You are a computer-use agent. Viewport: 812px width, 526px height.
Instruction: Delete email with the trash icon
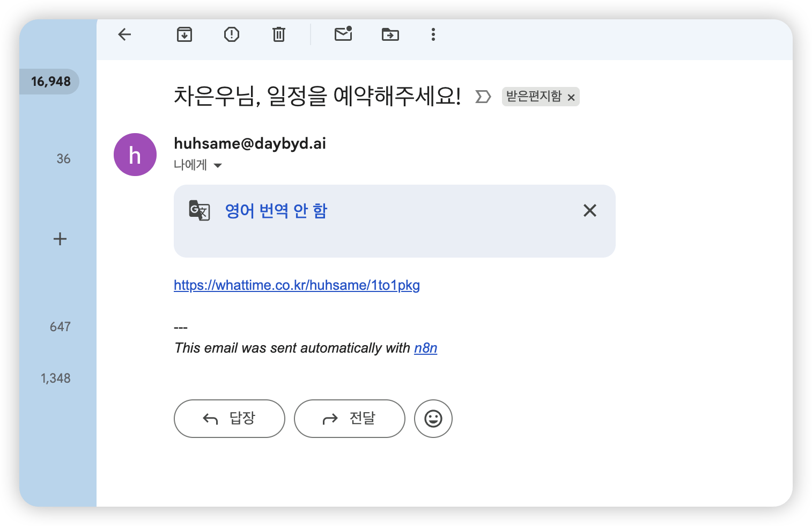click(x=279, y=35)
